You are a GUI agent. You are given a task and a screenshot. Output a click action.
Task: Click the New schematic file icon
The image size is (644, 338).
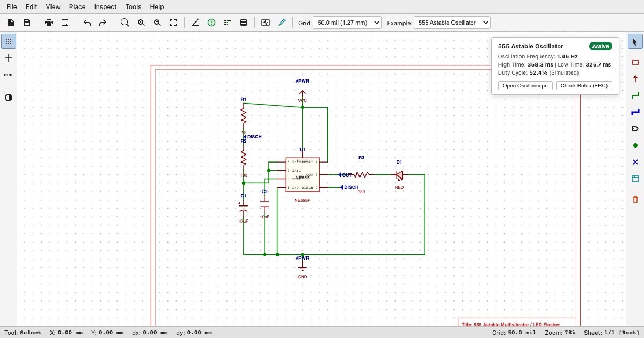pos(11,23)
